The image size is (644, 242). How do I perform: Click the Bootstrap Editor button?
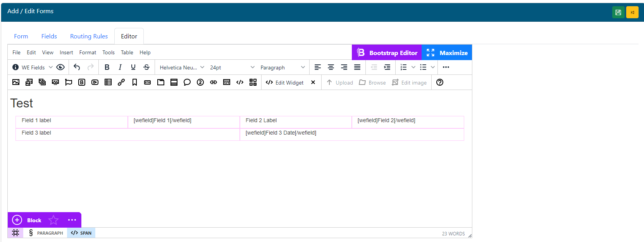coord(387,52)
